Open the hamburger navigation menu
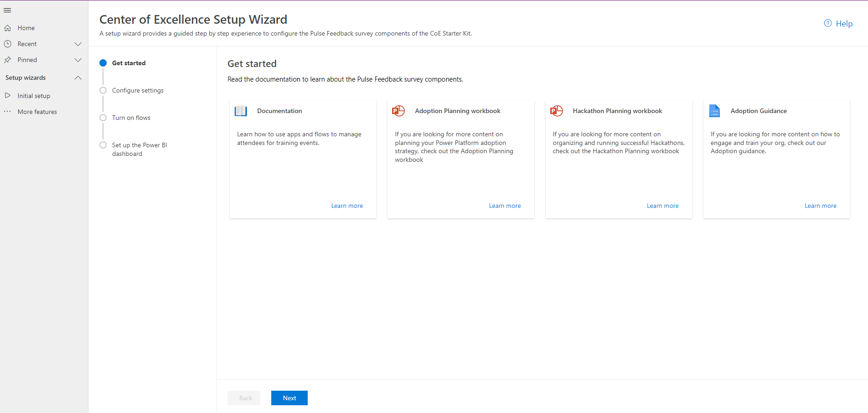The image size is (868, 413). point(7,10)
